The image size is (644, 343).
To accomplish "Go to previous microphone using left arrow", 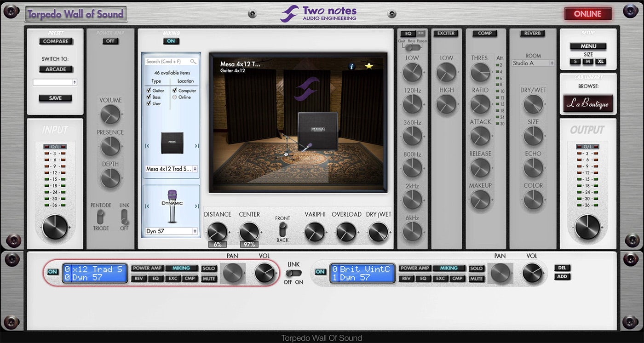I will 147,206.
